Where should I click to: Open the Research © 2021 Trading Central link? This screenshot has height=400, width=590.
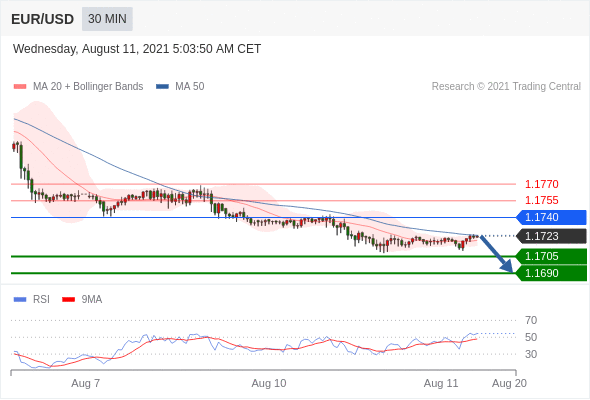coord(506,87)
